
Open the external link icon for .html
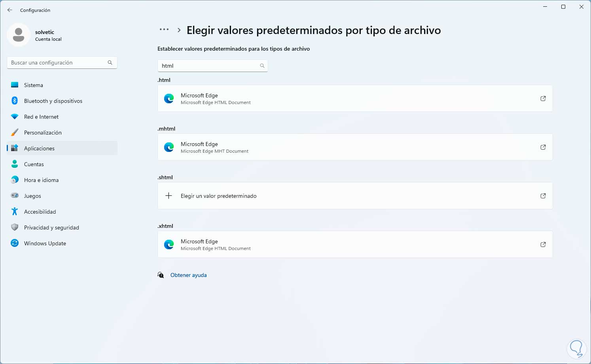tap(543, 99)
